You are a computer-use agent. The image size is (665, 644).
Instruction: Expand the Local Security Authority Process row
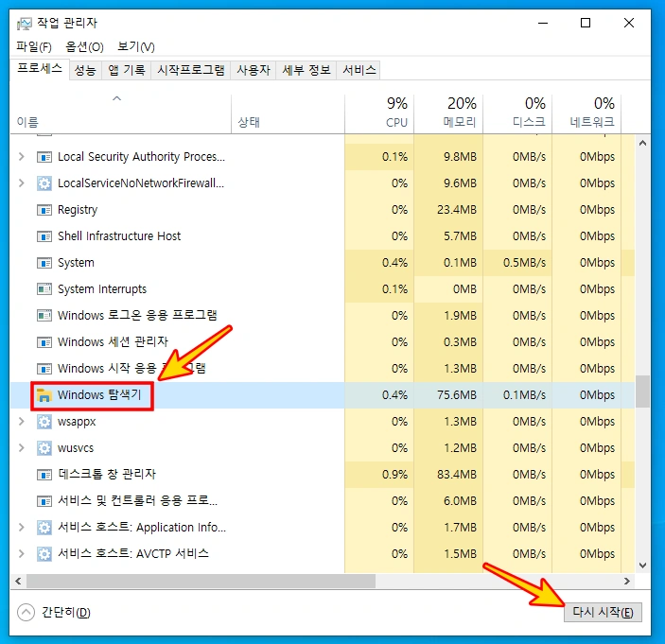[x=21, y=157]
